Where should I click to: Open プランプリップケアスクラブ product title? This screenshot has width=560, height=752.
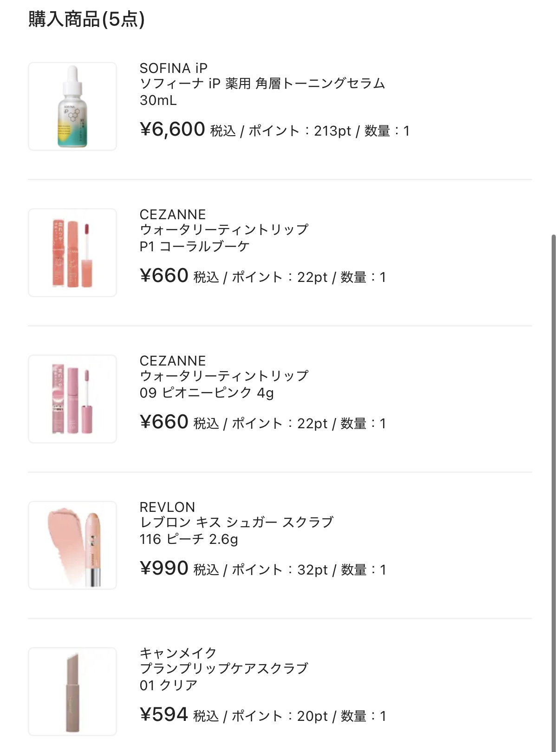[224, 669]
